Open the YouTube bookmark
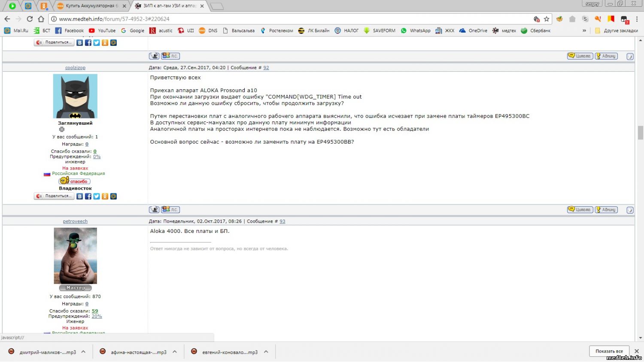This screenshot has width=644, height=362. coord(102,30)
